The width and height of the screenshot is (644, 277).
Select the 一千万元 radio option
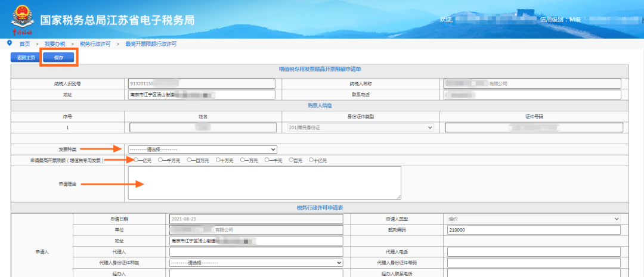point(160,160)
